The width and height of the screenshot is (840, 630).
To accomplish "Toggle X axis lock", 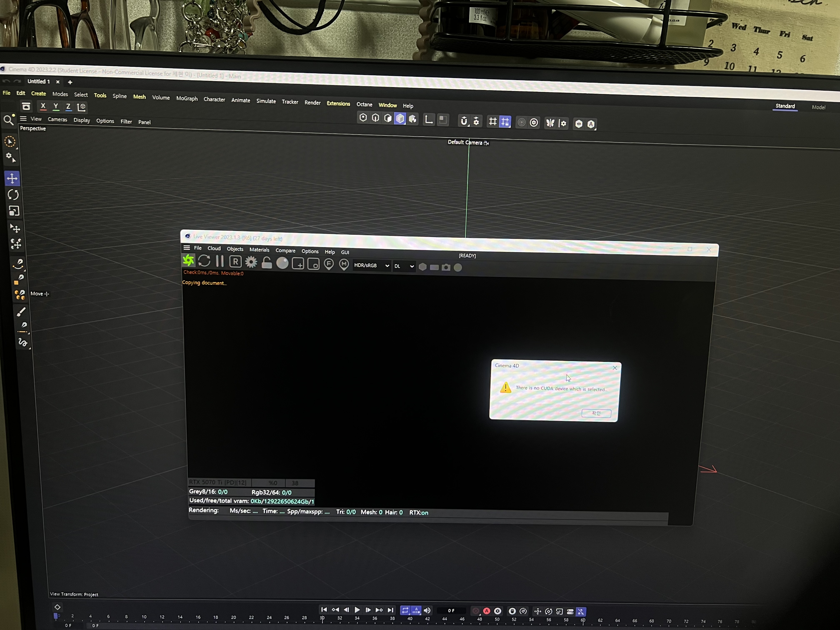I will (43, 106).
